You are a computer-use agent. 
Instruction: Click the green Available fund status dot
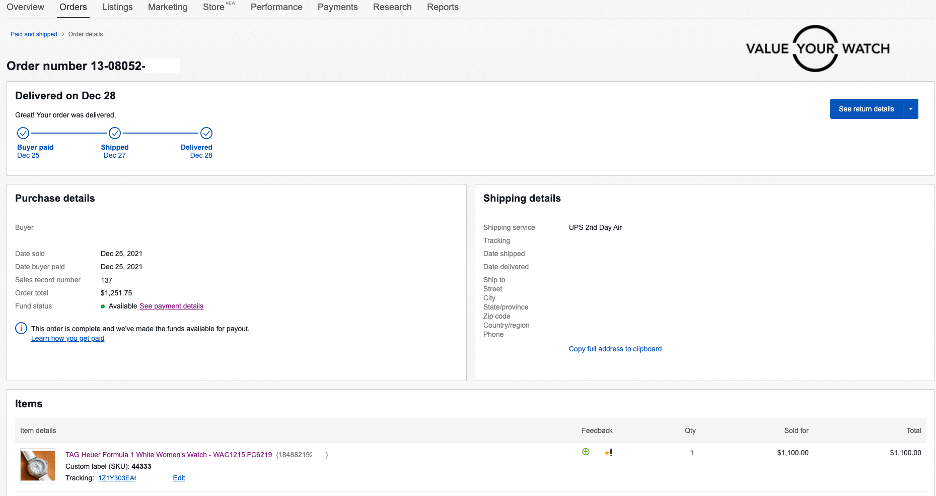tap(103, 306)
